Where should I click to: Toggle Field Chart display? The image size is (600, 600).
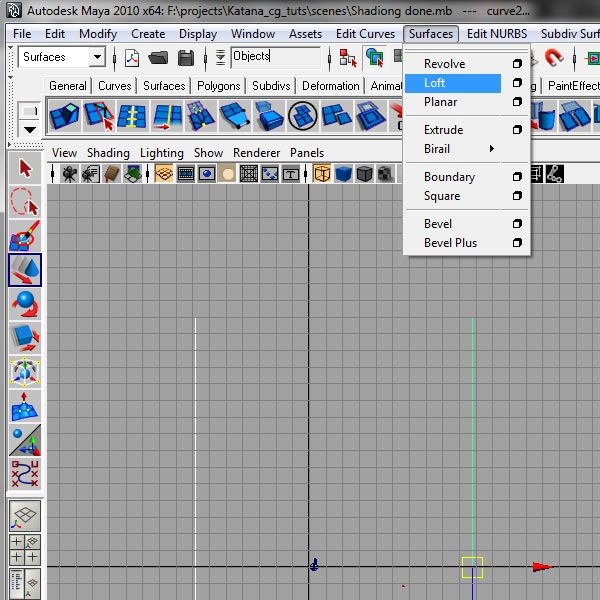(x=249, y=174)
